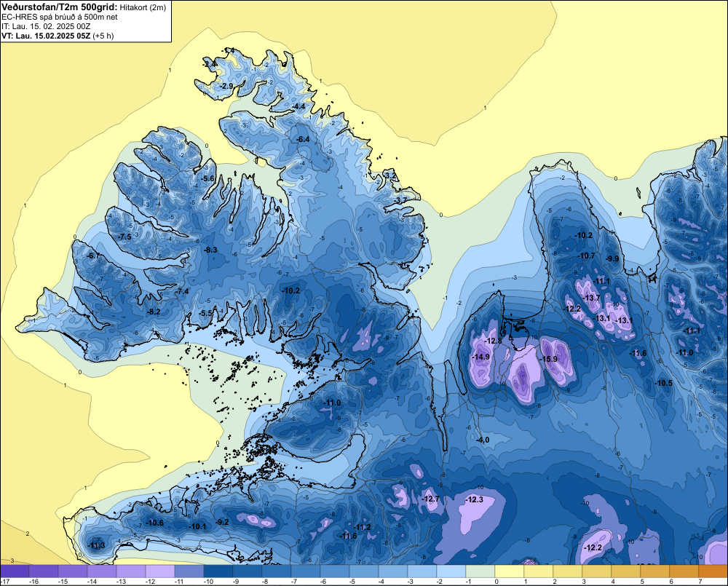Select the -10.6 temperature value

click(155, 523)
